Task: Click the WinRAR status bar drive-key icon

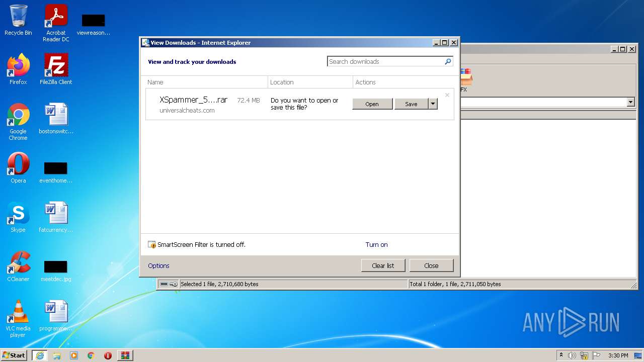Action: 169,284
